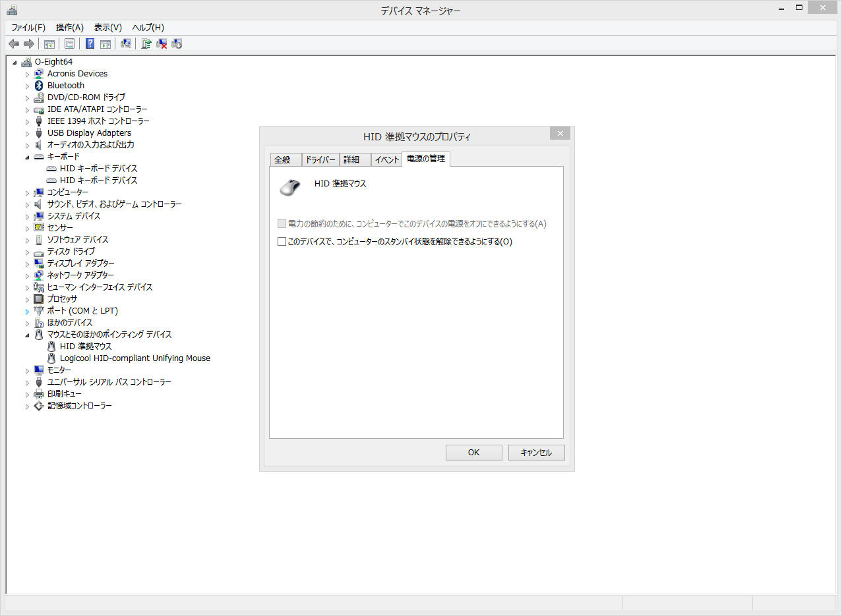This screenshot has height=616, width=842.
Task: Open the 操作(A) menu
Action: coord(69,28)
